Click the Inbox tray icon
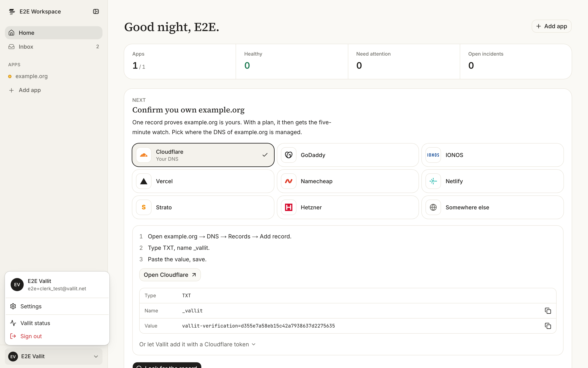Screen dimensions: 588x368 pyautogui.click(x=11, y=46)
